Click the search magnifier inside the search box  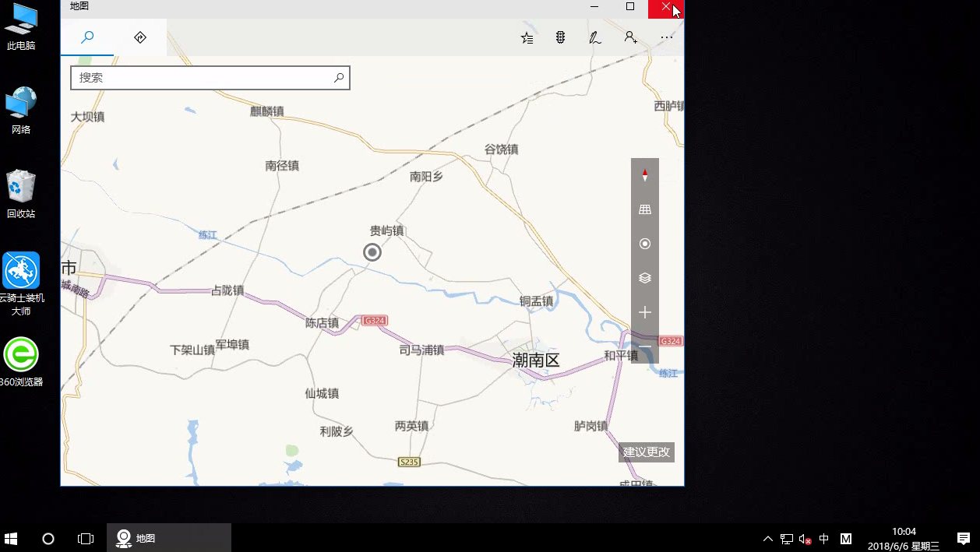338,77
